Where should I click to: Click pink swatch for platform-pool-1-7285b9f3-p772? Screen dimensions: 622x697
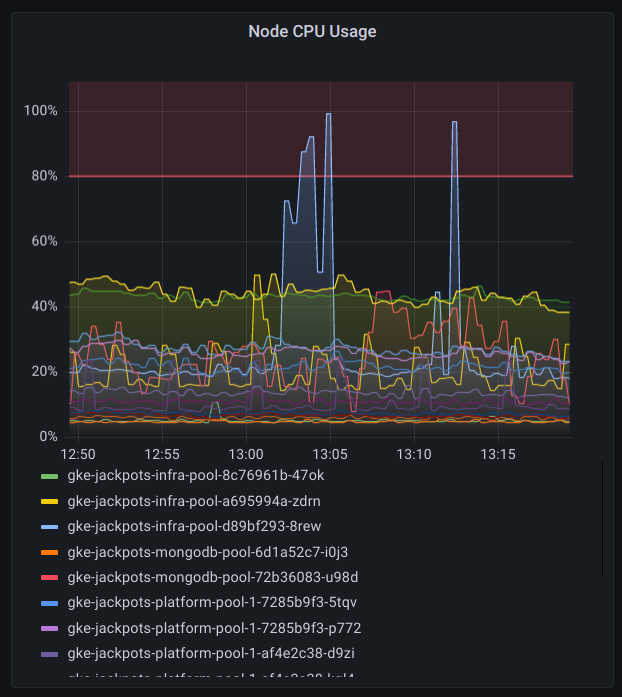point(49,629)
